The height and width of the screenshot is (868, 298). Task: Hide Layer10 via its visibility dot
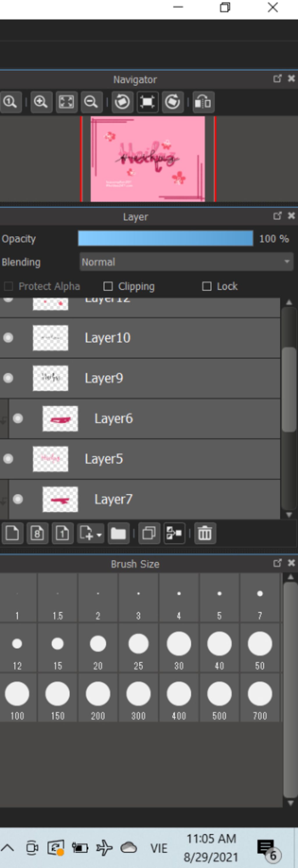8,338
